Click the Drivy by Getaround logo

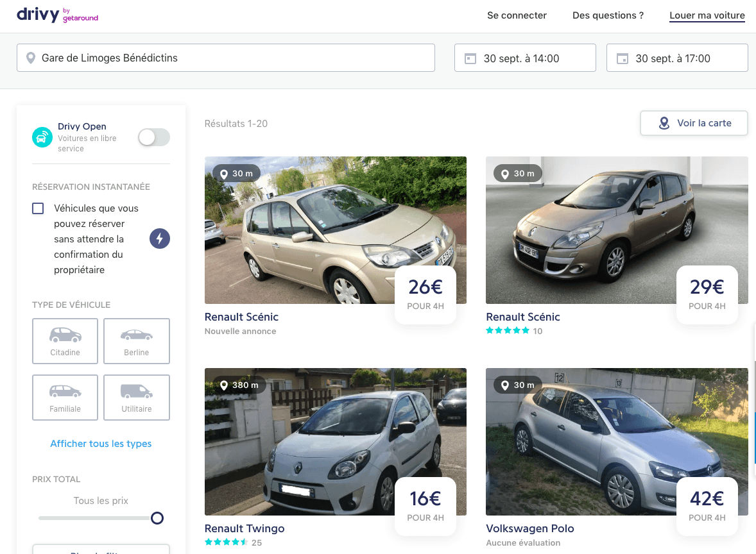pyautogui.click(x=57, y=15)
